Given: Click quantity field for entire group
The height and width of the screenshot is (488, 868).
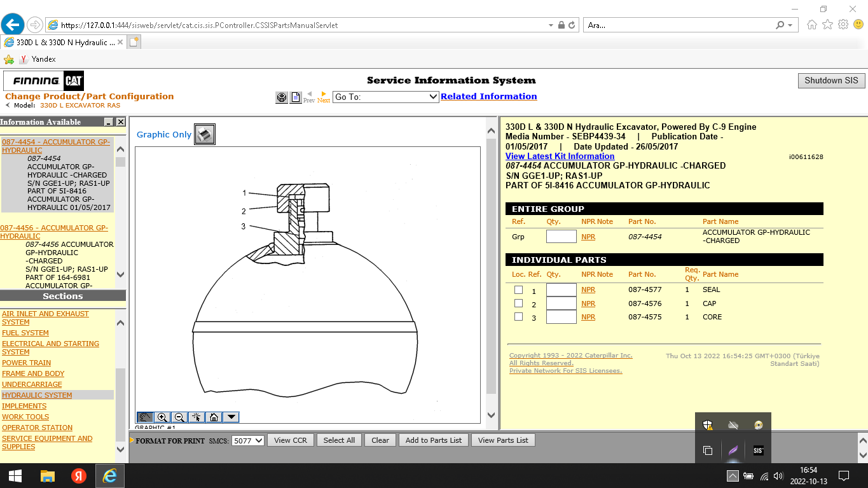Looking at the screenshot, I should tap(561, 237).
